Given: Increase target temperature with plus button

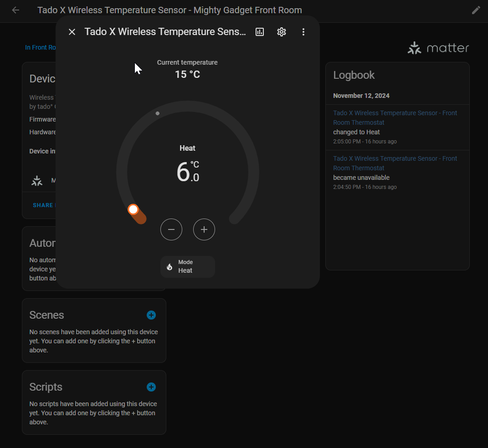Looking at the screenshot, I should (204, 229).
